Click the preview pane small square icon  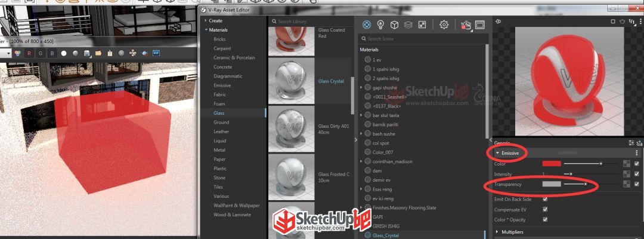point(613,22)
